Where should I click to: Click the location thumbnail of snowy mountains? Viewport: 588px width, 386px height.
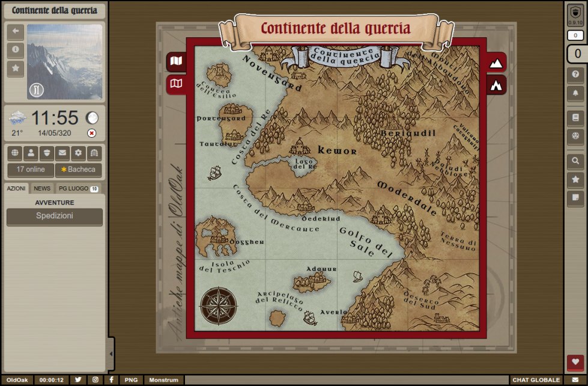tap(64, 61)
